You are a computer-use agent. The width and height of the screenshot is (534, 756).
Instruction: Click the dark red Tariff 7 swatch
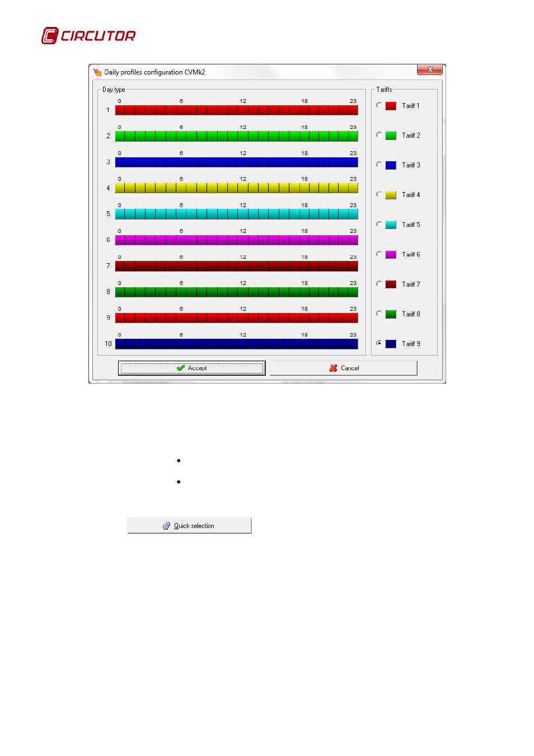coord(391,284)
